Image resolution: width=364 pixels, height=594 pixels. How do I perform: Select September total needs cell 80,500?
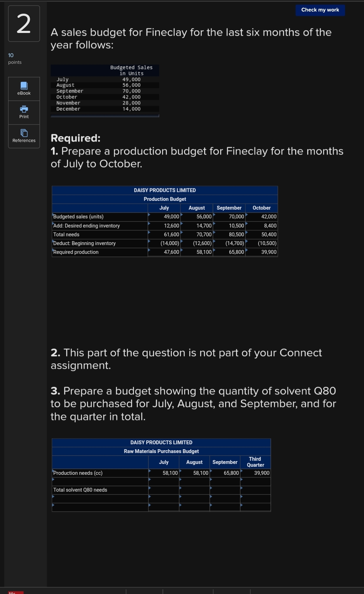coord(229,235)
